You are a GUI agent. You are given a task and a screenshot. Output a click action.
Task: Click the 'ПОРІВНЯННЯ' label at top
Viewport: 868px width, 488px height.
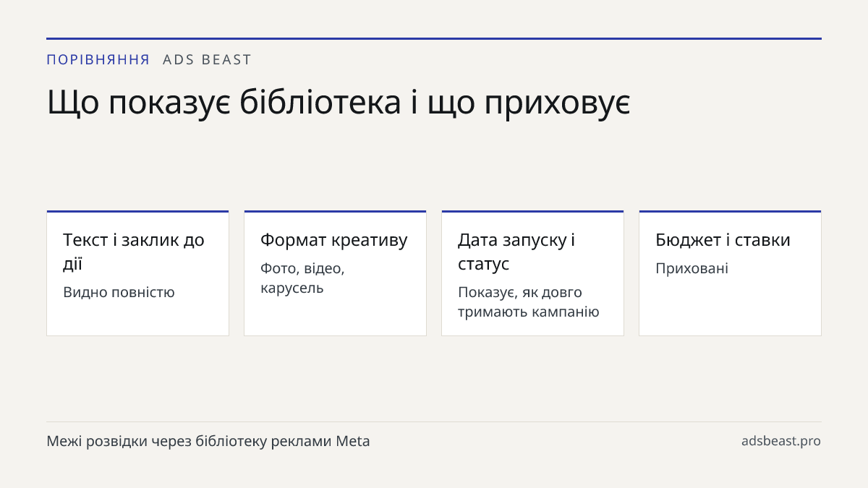(x=98, y=60)
